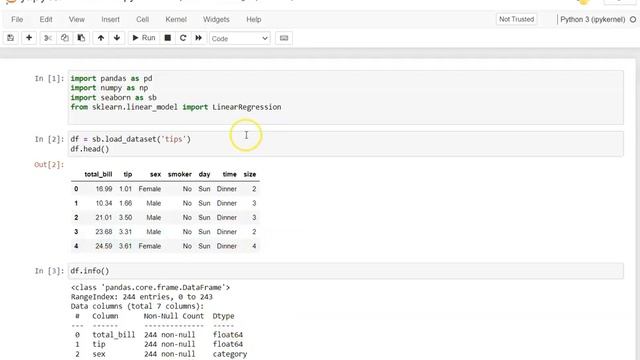The height and width of the screenshot is (360, 640).
Task: Click the size column header
Action: pyautogui.click(x=250, y=174)
